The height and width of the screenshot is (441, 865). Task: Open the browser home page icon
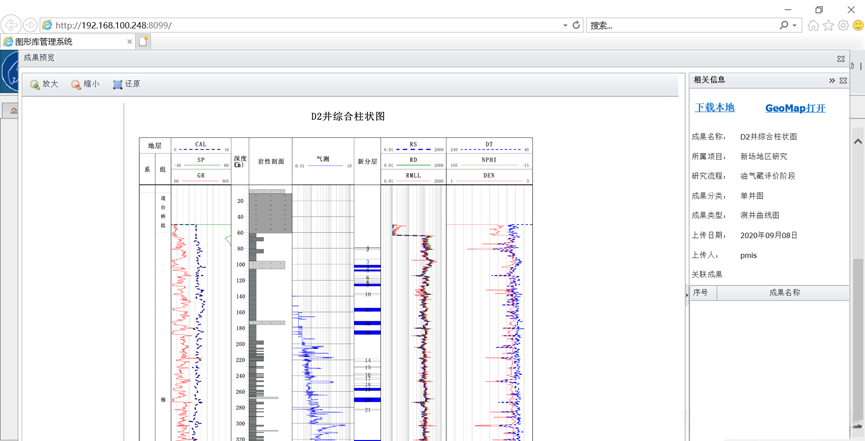pyautogui.click(x=813, y=25)
